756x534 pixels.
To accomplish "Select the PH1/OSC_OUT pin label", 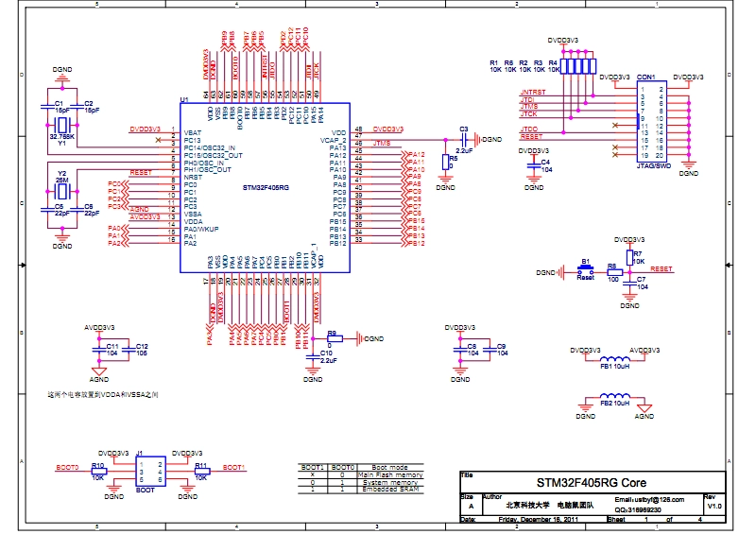I will [x=208, y=170].
